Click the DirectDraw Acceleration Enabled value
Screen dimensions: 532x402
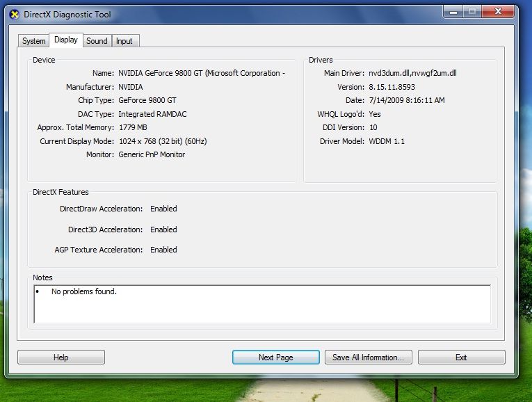(x=163, y=209)
